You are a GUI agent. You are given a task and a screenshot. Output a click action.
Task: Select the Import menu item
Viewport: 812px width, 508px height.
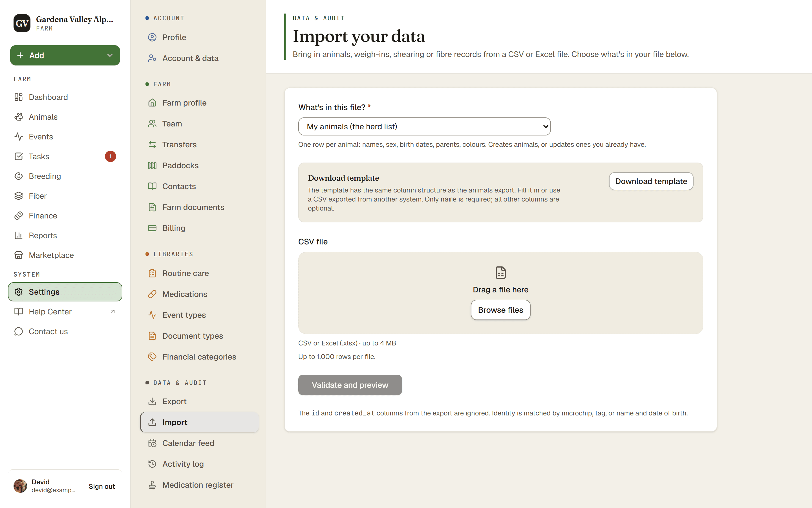pyautogui.click(x=199, y=422)
